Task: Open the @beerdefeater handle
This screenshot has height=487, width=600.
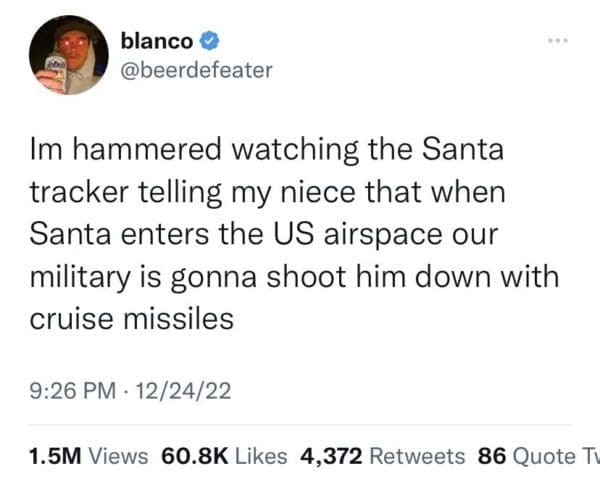Action: (x=196, y=71)
